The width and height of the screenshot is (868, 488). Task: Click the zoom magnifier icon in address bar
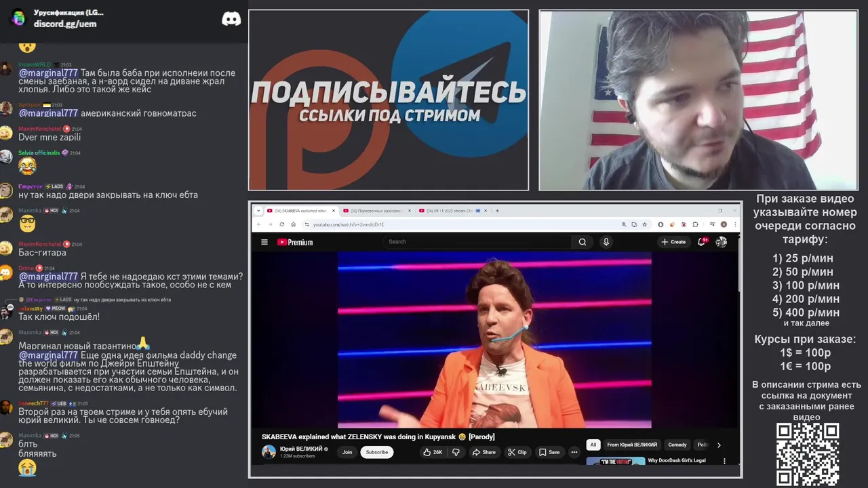click(624, 224)
